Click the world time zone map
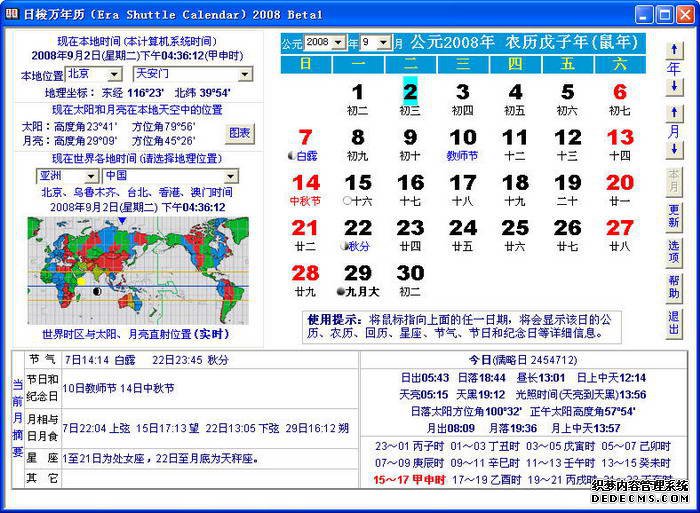 click(138, 271)
